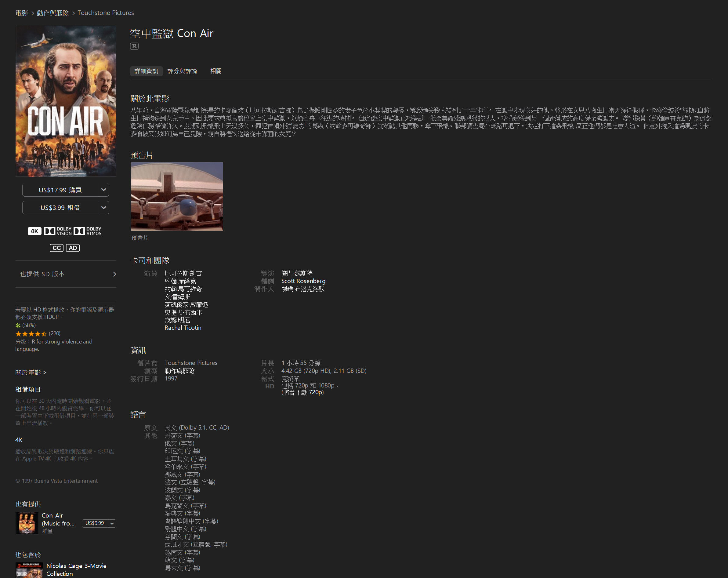The width and height of the screenshot is (728, 578).
Task: Click the 1 小時 55 分鐘 runtime text
Action: tap(301, 363)
